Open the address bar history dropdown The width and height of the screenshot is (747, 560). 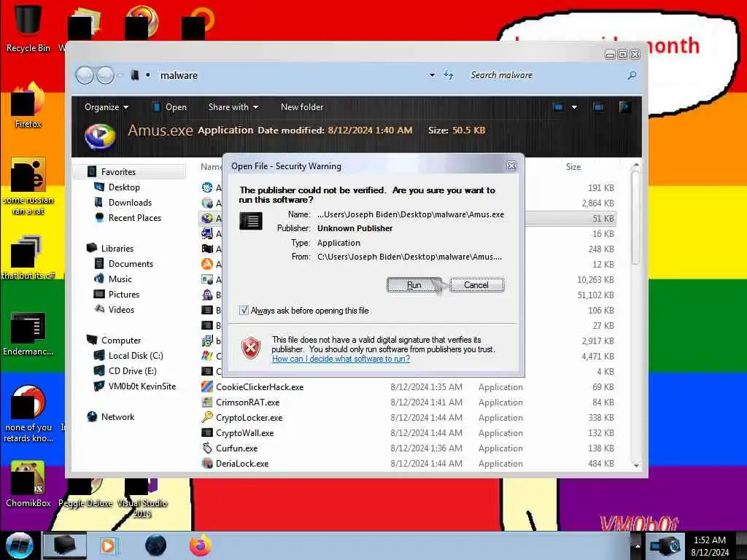(432, 75)
